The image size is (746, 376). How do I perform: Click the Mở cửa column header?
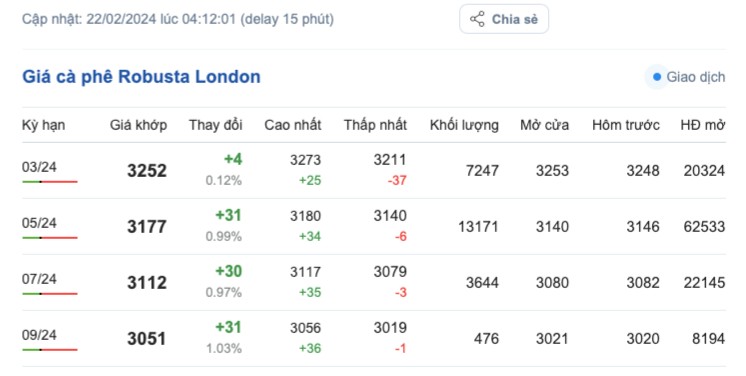click(x=544, y=125)
